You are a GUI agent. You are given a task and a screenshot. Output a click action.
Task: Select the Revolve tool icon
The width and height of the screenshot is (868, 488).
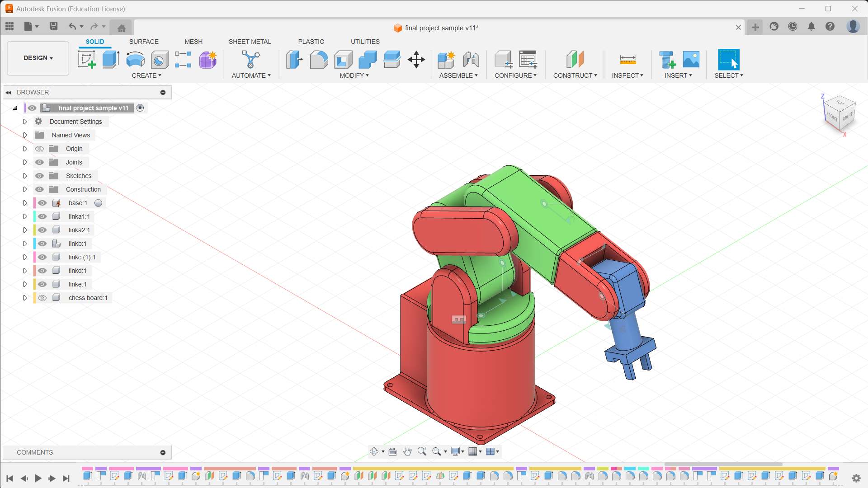click(x=135, y=59)
